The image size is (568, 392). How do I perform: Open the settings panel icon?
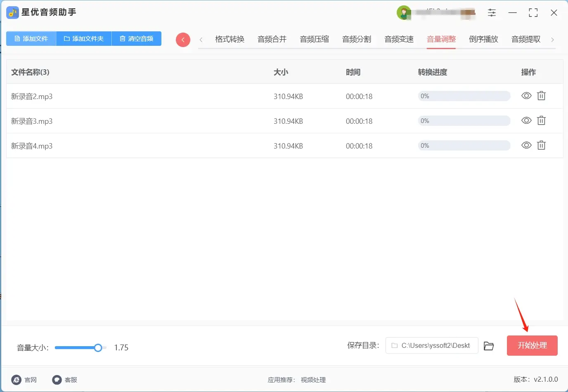(492, 12)
